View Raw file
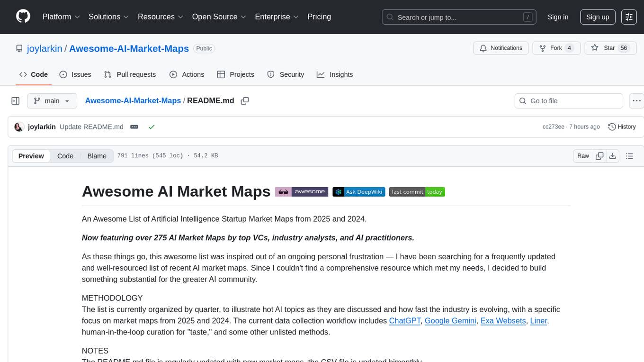 click(x=583, y=156)
